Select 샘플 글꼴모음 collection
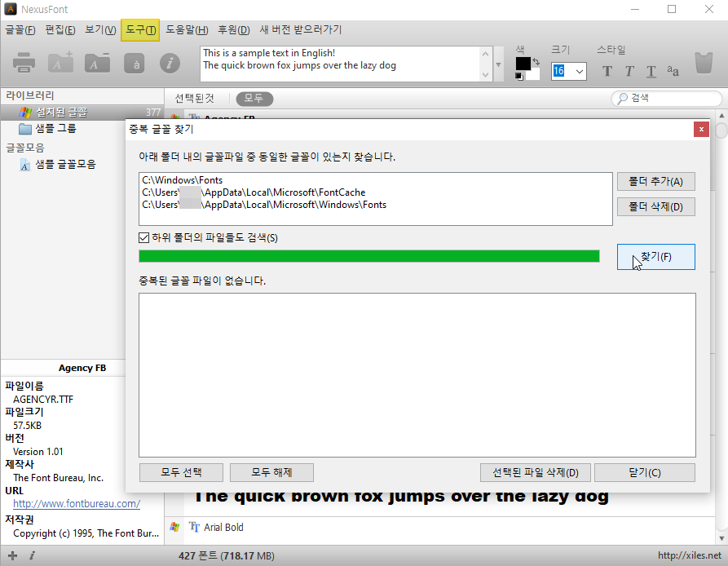 tap(65, 165)
